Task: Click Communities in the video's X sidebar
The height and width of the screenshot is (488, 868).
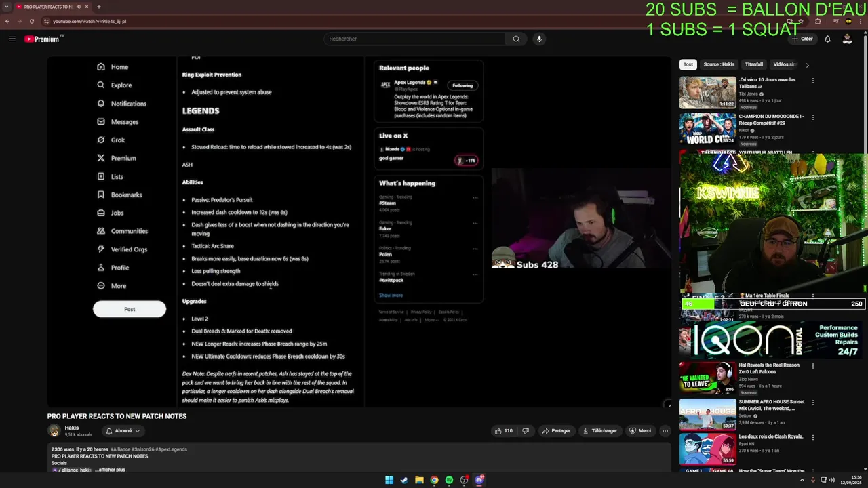Action: tap(122, 231)
